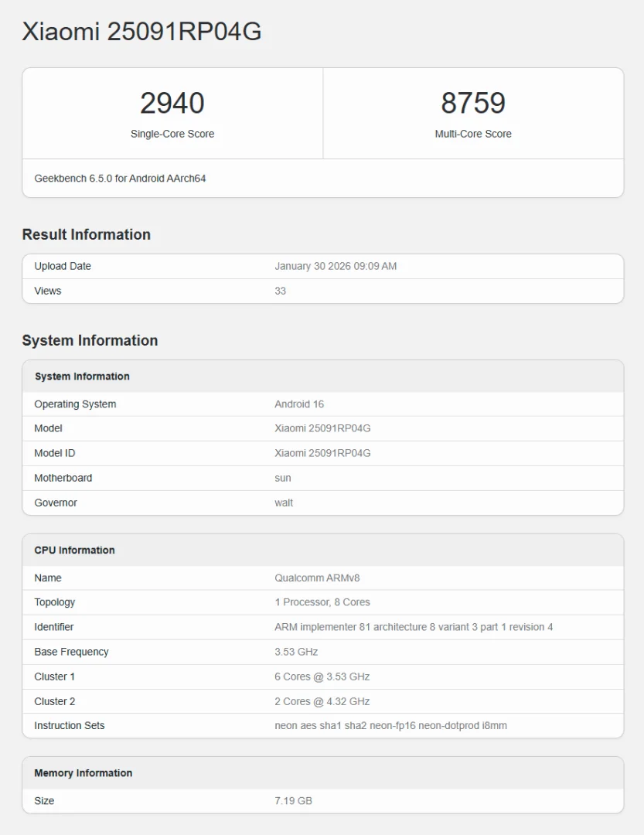This screenshot has height=835, width=644.
Task: Click the Governor value labeled walt
Action: click(x=284, y=503)
